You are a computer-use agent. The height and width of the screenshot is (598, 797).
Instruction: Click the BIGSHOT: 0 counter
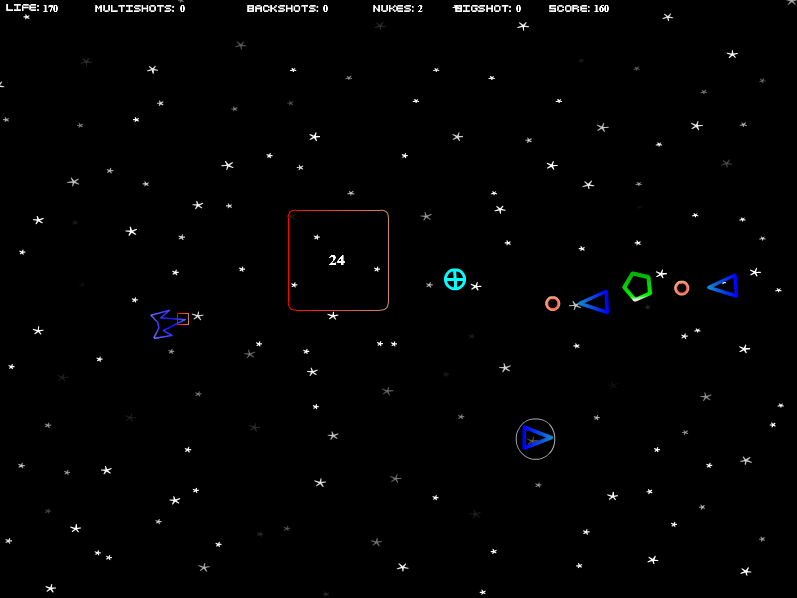click(487, 8)
